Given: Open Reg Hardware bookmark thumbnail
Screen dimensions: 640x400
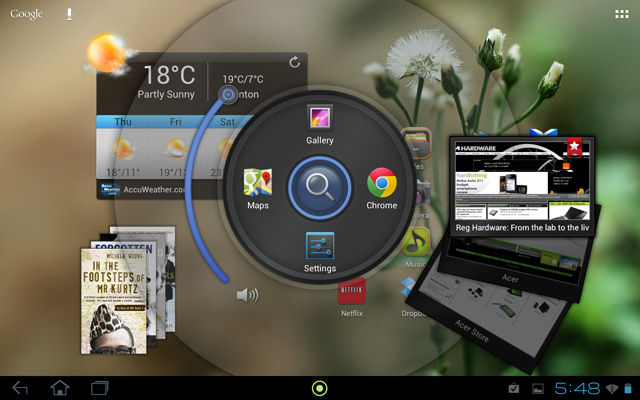Looking at the screenshot, I should pyautogui.click(x=522, y=186).
